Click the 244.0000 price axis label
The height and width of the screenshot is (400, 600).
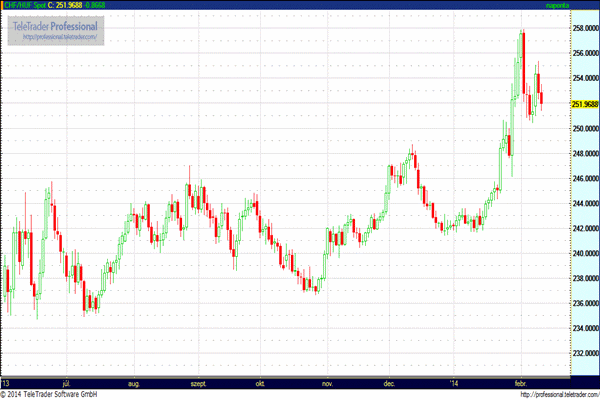(x=585, y=204)
